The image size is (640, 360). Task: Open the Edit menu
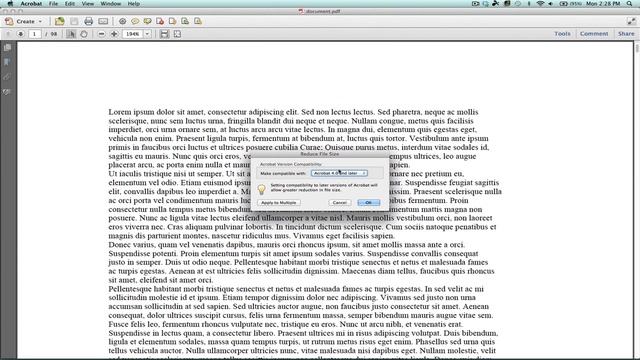point(70,4)
